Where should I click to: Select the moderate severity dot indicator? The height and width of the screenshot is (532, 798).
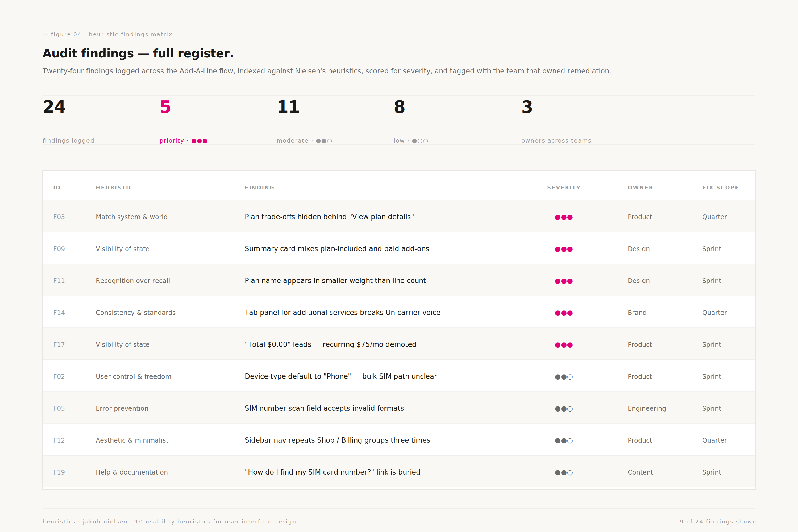click(323, 140)
